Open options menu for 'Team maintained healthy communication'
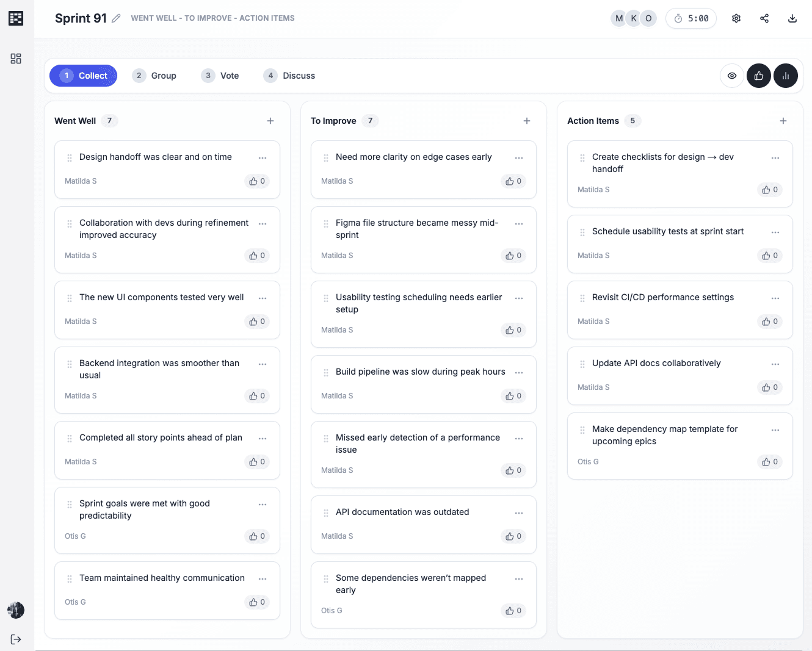This screenshot has width=812, height=651. [263, 579]
